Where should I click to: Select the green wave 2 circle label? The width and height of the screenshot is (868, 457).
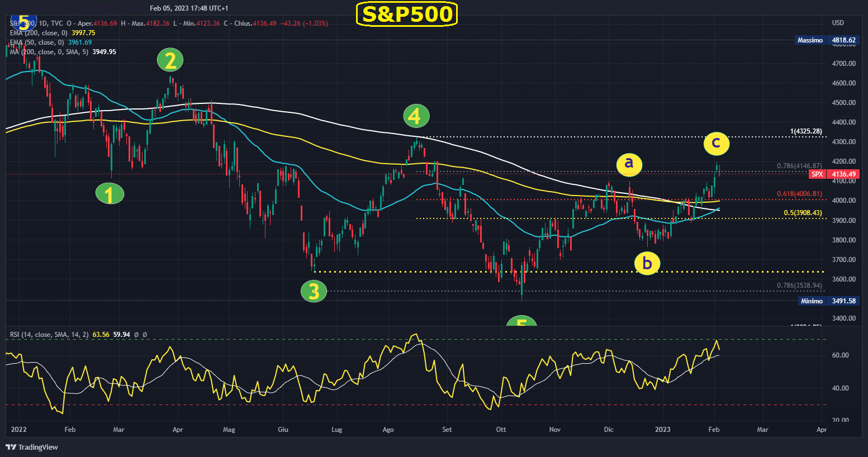pyautogui.click(x=170, y=60)
